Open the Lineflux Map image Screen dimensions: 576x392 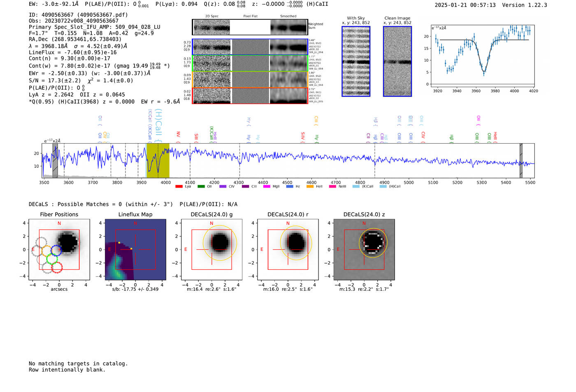135,249
